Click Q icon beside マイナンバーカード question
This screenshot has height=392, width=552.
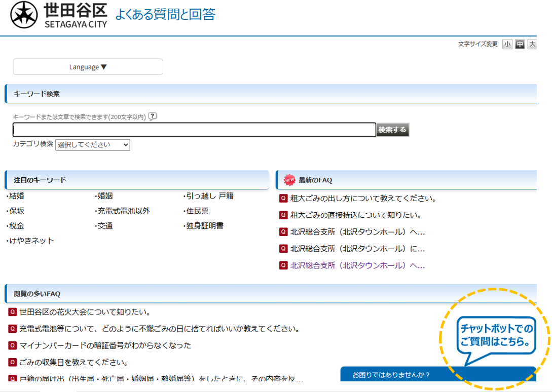(x=13, y=345)
